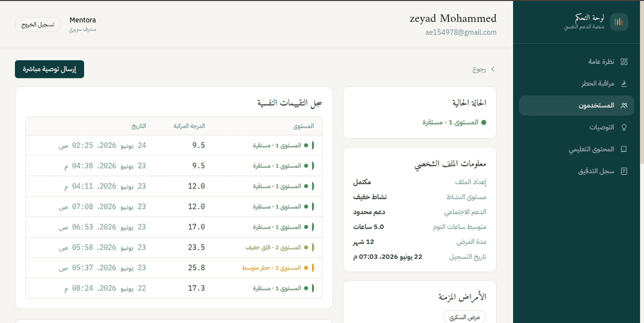Click نشاط خفيف activity value
Screen dimensions: 644x323
click(370, 197)
